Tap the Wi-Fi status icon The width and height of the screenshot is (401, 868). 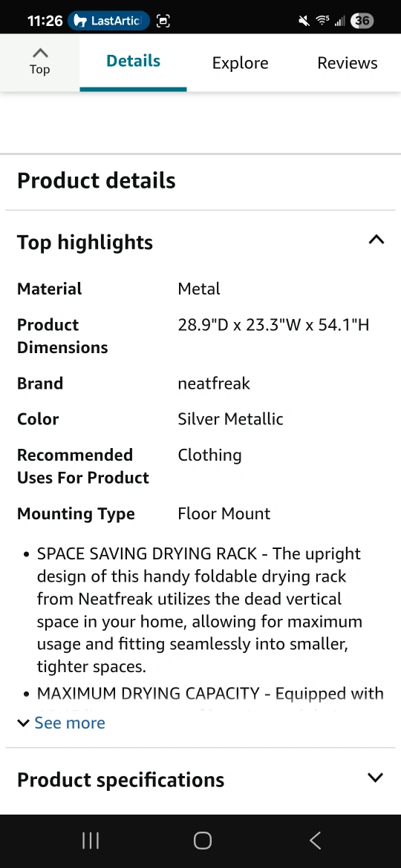322,21
